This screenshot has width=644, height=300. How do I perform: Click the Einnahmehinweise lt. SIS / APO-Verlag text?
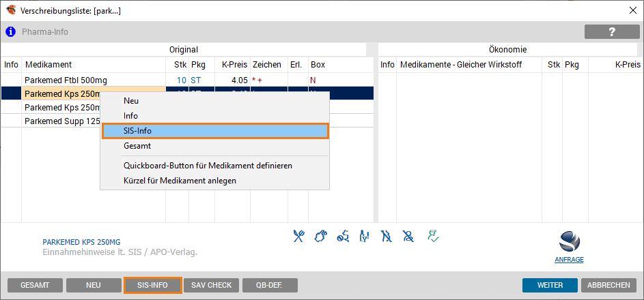click(x=120, y=252)
